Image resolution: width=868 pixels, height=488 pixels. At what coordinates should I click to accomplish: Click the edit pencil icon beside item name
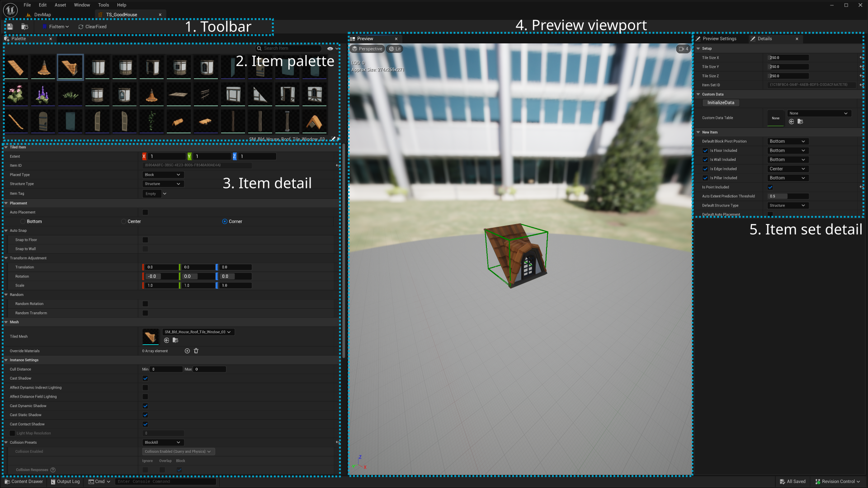click(x=333, y=139)
